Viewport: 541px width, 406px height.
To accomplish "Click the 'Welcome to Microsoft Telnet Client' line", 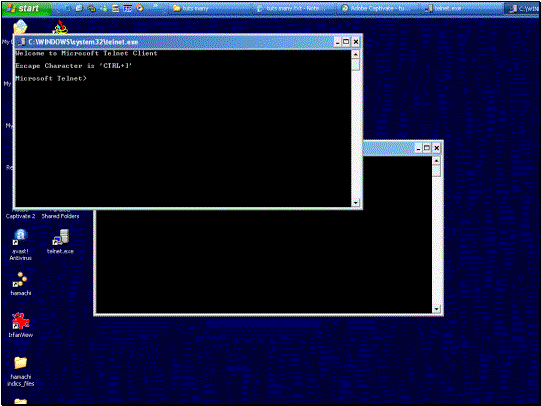I will [x=86, y=53].
